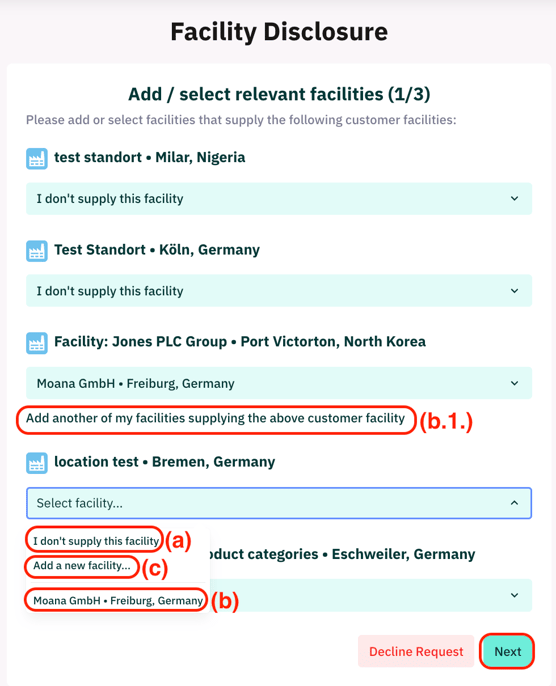556x686 pixels.
Task: Click the Decline Request button
Action: click(x=416, y=651)
